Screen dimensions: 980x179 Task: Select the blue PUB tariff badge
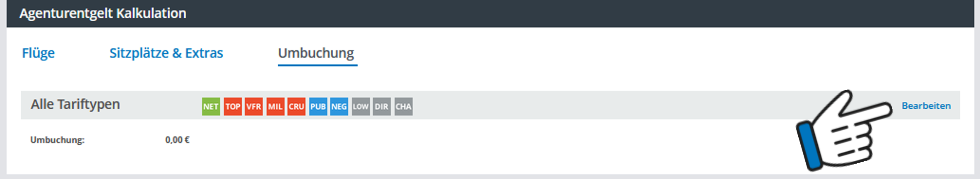click(318, 106)
